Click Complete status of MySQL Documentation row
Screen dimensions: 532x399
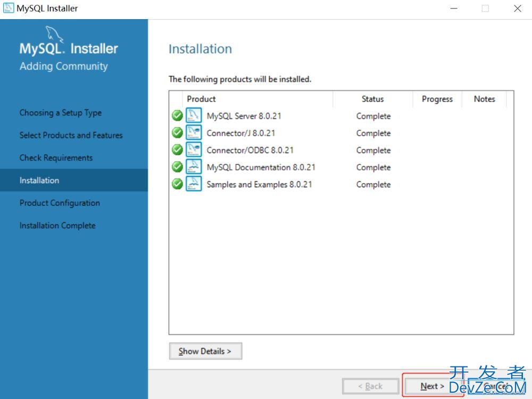tap(373, 167)
